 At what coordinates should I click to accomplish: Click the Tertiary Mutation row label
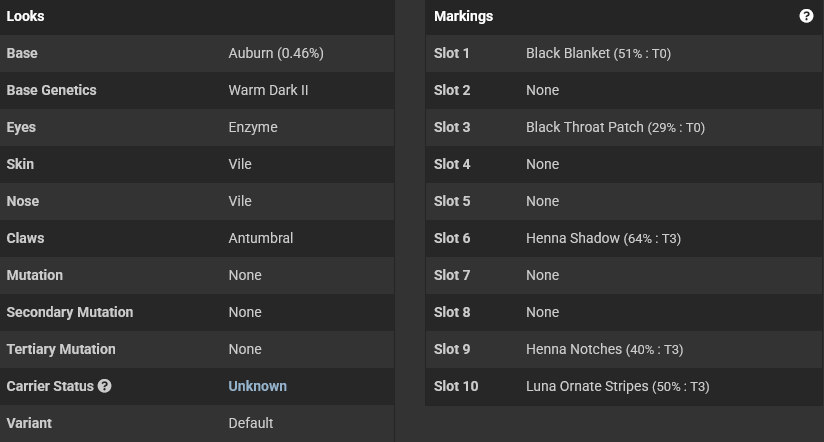(60, 349)
